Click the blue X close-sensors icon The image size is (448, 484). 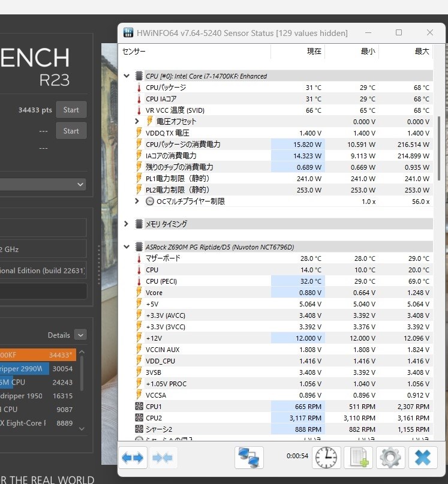click(x=423, y=458)
